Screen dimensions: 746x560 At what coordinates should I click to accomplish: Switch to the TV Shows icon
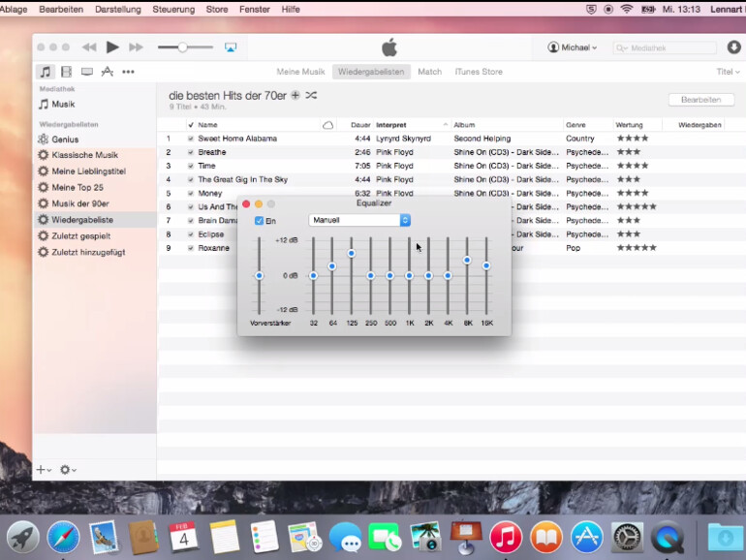click(87, 72)
